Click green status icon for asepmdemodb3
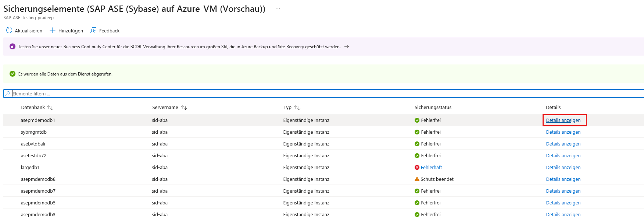Viewport: 644px width, 221px height. (417, 214)
